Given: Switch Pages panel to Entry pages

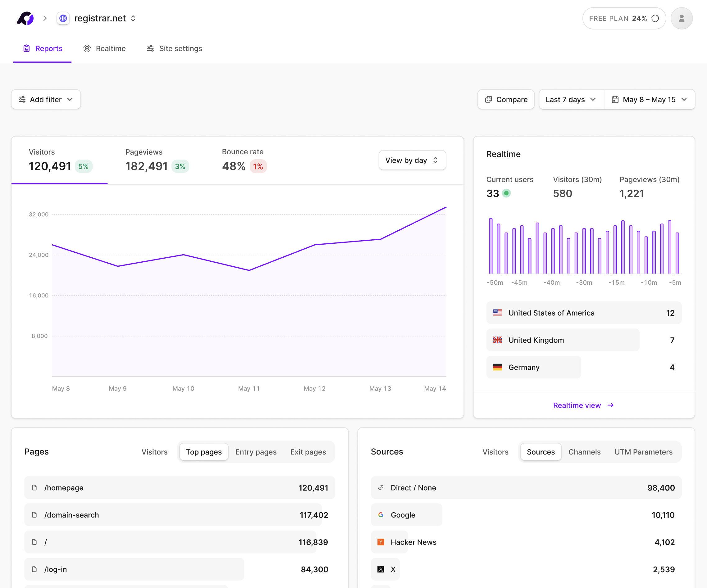Looking at the screenshot, I should click(x=256, y=452).
